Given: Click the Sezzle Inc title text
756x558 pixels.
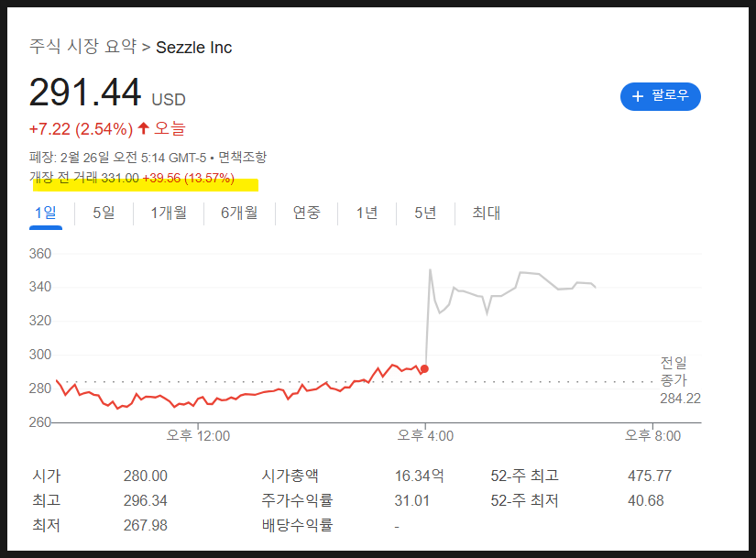Looking at the screenshot, I should point(193,47).
